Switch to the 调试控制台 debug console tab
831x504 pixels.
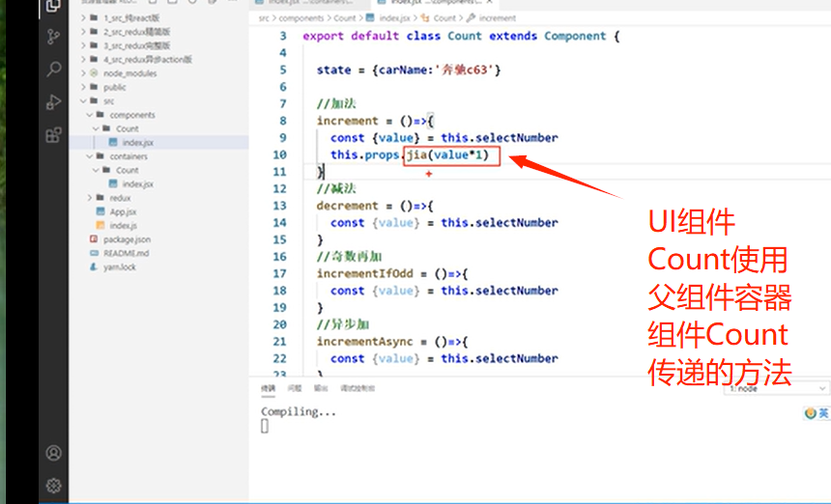click(x=358, y=388)
